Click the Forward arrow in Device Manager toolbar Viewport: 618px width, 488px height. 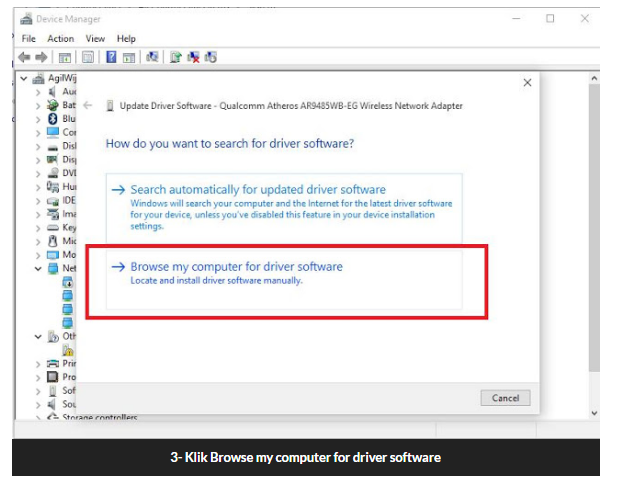[41, 58]
